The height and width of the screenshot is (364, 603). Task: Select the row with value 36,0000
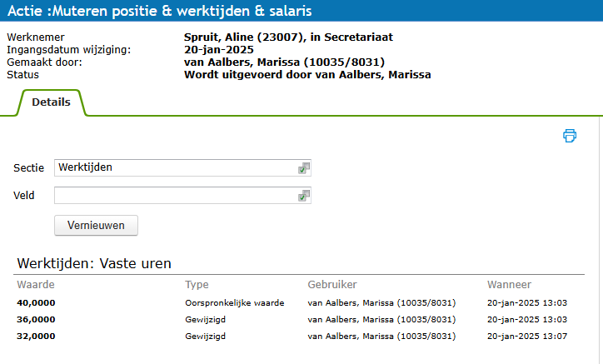(36, 319)
